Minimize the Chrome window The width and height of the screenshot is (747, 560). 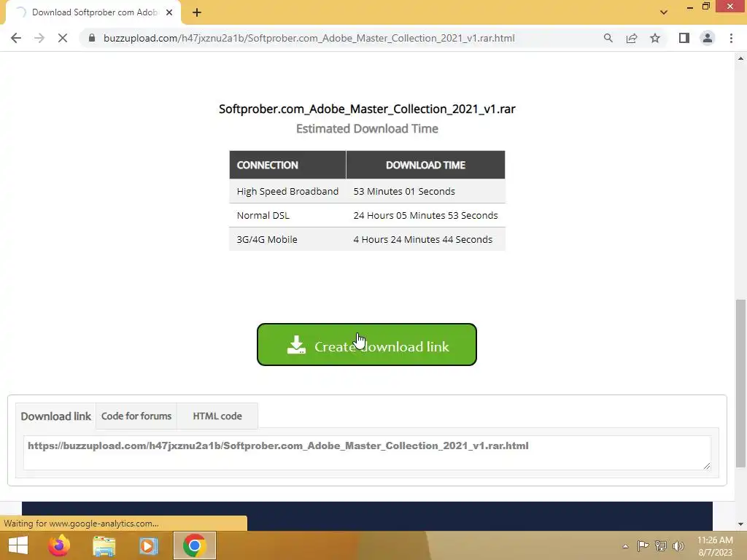tap(689, 7)
